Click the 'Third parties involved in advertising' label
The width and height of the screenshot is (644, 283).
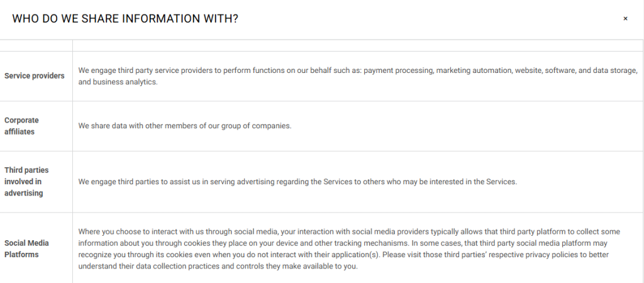tap(26, 182)
